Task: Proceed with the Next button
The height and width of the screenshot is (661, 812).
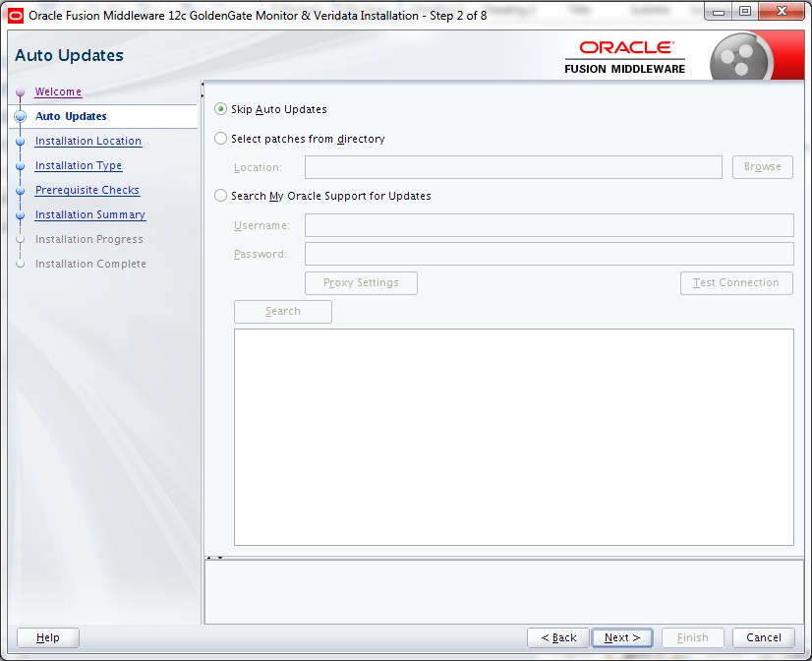Action: 622,637
